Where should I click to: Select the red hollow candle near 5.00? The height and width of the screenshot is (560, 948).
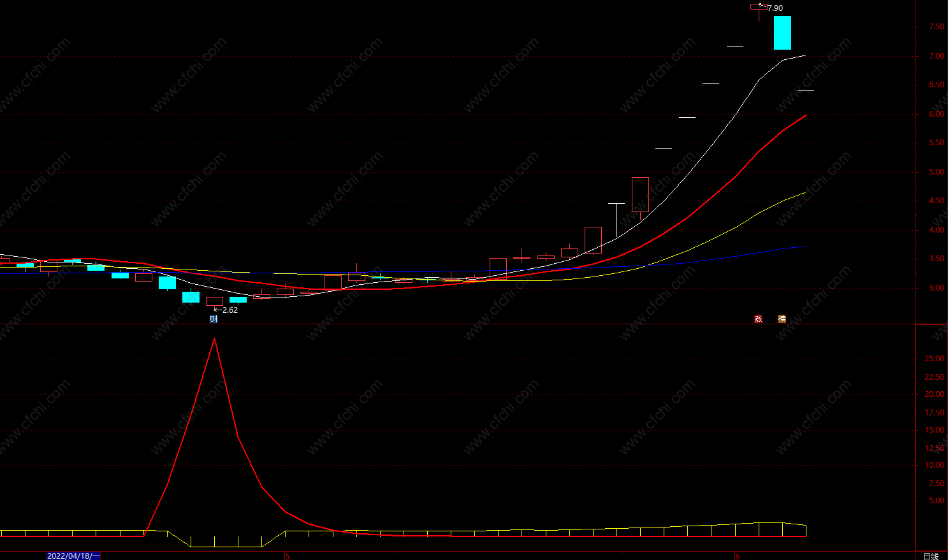[640, 195]
